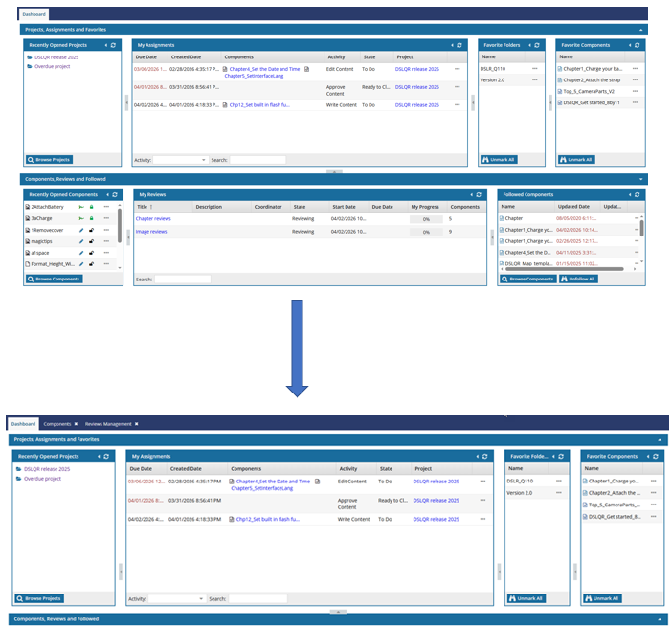Open Activity dropdown in the lower dashboard
The width and height of the screenshot is (672, 628).
(176, 598)
